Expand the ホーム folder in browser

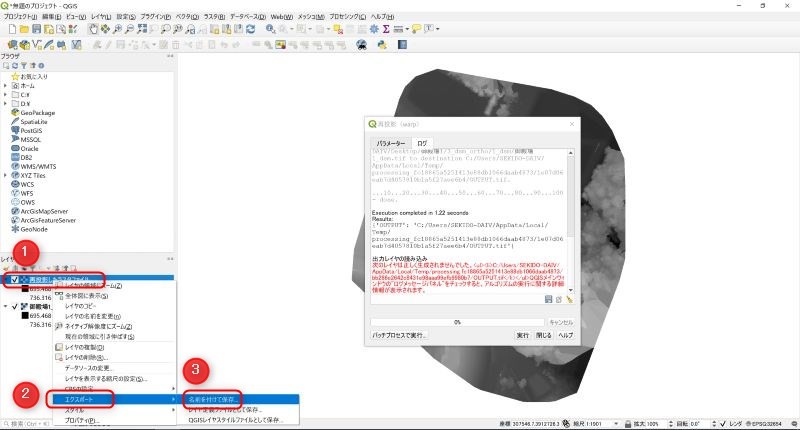tap(4, 85)
